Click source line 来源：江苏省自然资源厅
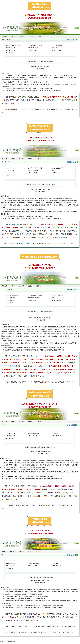80x644 pixels. tap(8, 642)
